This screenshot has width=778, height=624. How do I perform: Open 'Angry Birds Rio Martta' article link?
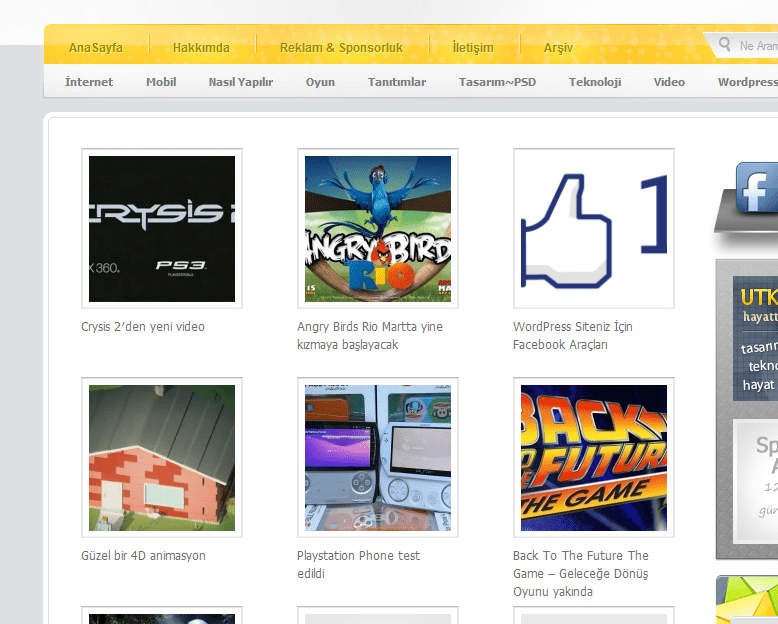(370, 336)
